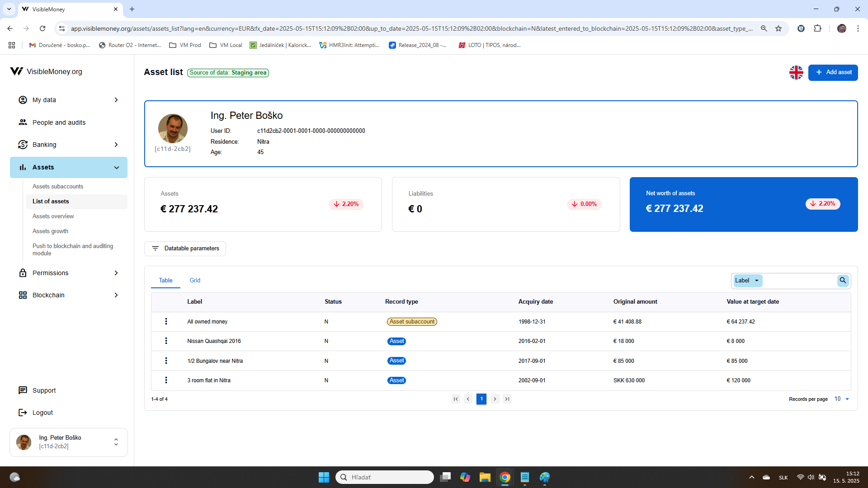The width and height of the screenshot is (868, 488).
Task: Open Records per page dropdown
Action: (x=842, y=399)
